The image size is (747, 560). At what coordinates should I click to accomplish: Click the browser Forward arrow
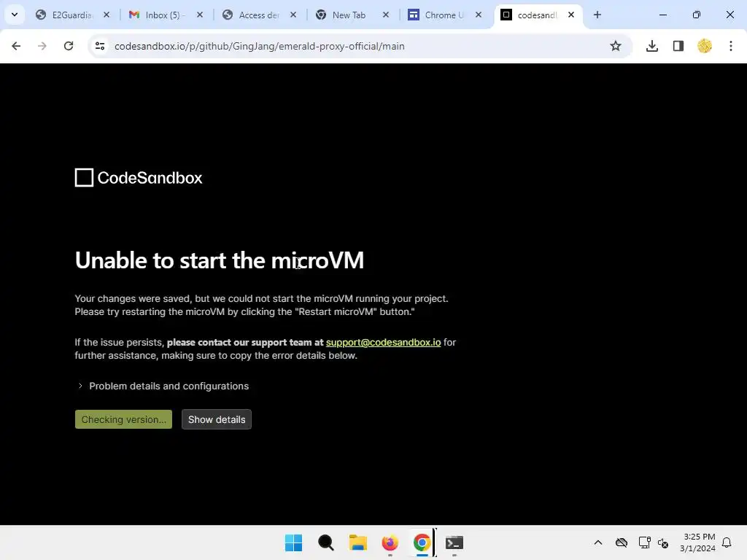(42, 46)
